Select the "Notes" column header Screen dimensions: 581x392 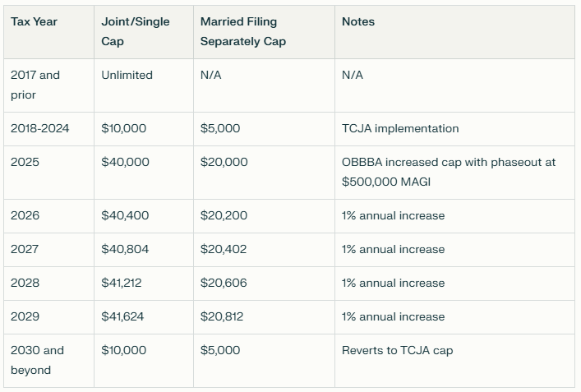[x=358, y=21]
